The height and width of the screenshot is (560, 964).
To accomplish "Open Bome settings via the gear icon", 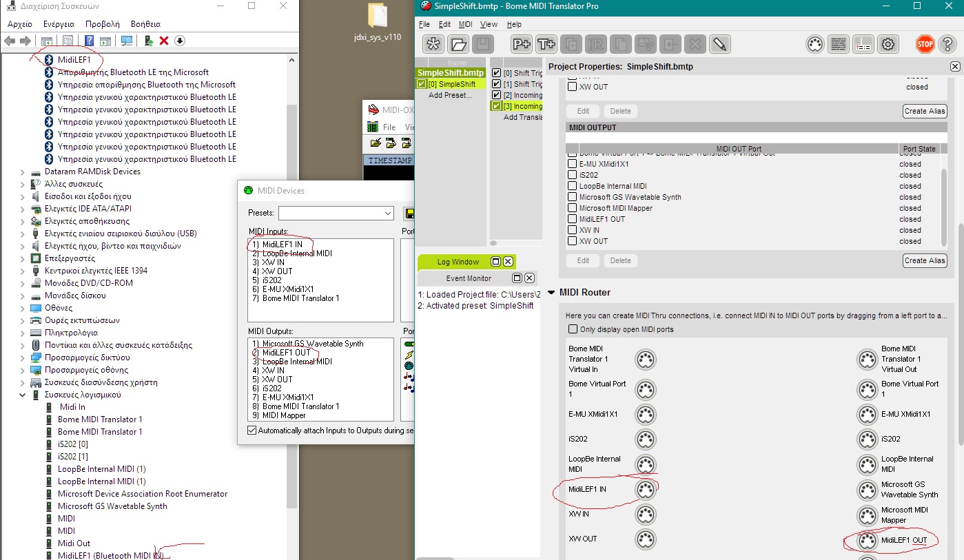I will point(888,44).
